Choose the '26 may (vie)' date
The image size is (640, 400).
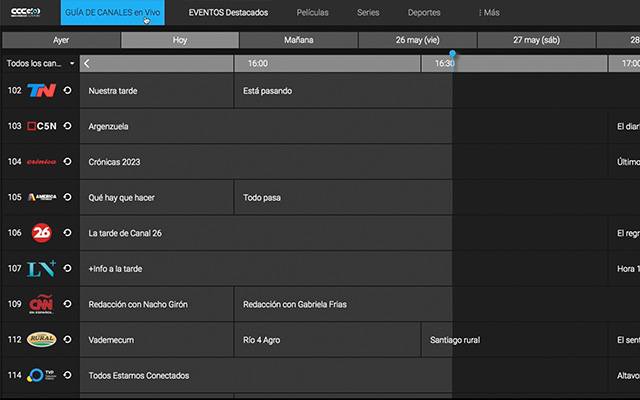point(417,40)
